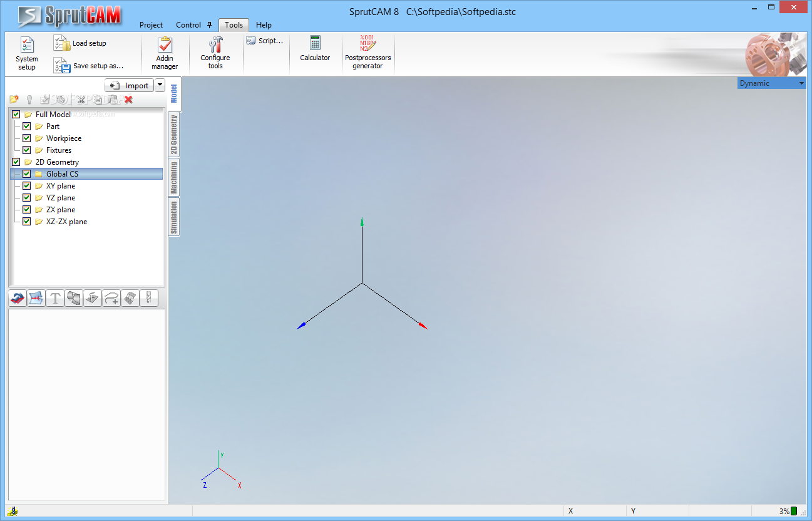Open the Help menu tab
This screenshot has height=521, width=812.
pos(264,25)
